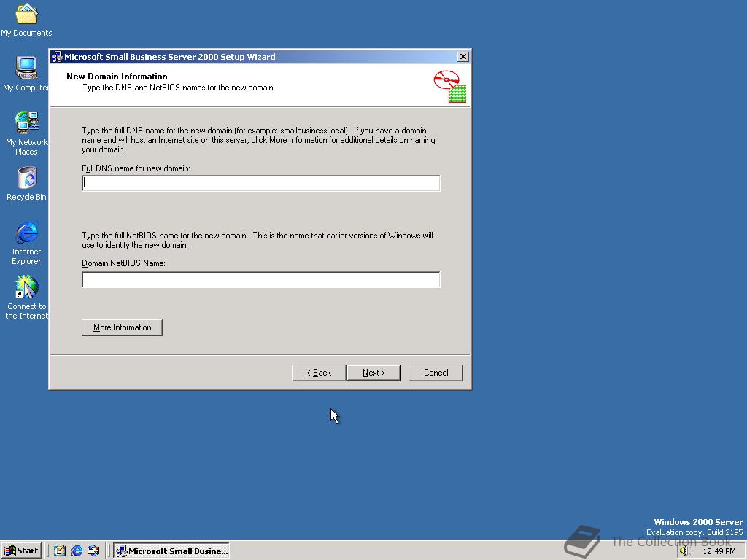Click the volume speaker tray icon
The width and height of the screenshot is (747, 560).
pos(684,551)
